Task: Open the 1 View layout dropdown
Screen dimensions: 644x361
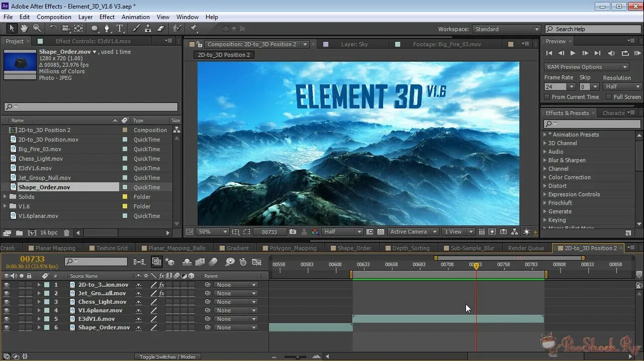Action: pos(458,231)
